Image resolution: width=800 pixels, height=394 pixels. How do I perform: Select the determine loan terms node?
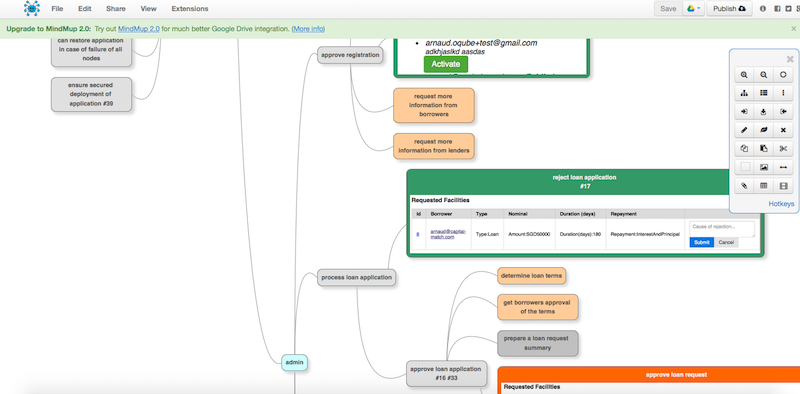532,276
